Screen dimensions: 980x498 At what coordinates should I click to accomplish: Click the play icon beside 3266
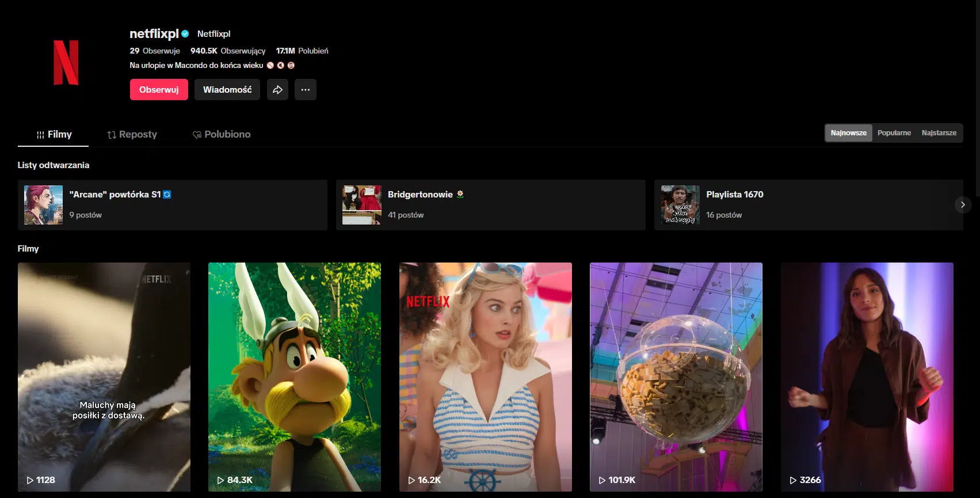(x=793, y=480)
